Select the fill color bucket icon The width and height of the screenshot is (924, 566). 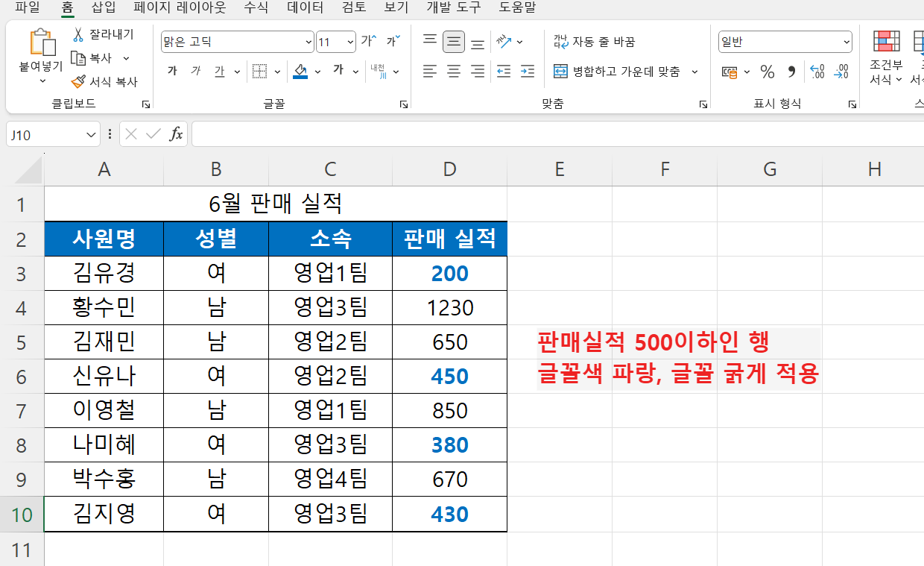tap(300, 71)
